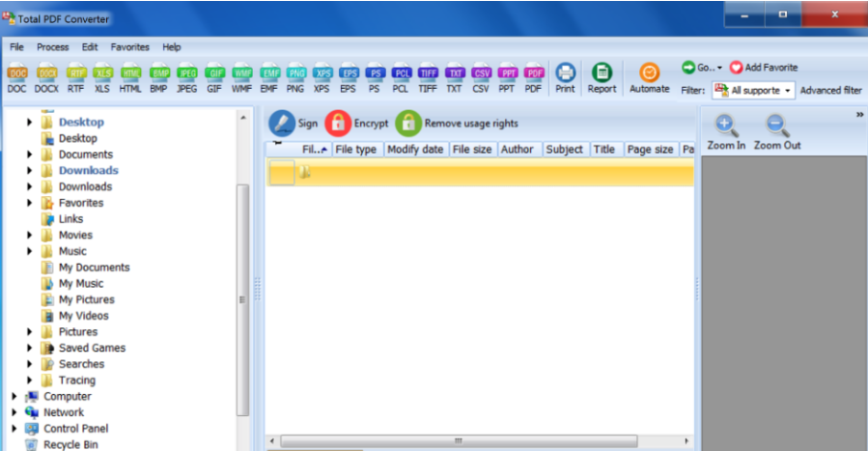Convert to TXT format
The height and width of the screenshot is (451, 868).
click(x=455, y=78)
